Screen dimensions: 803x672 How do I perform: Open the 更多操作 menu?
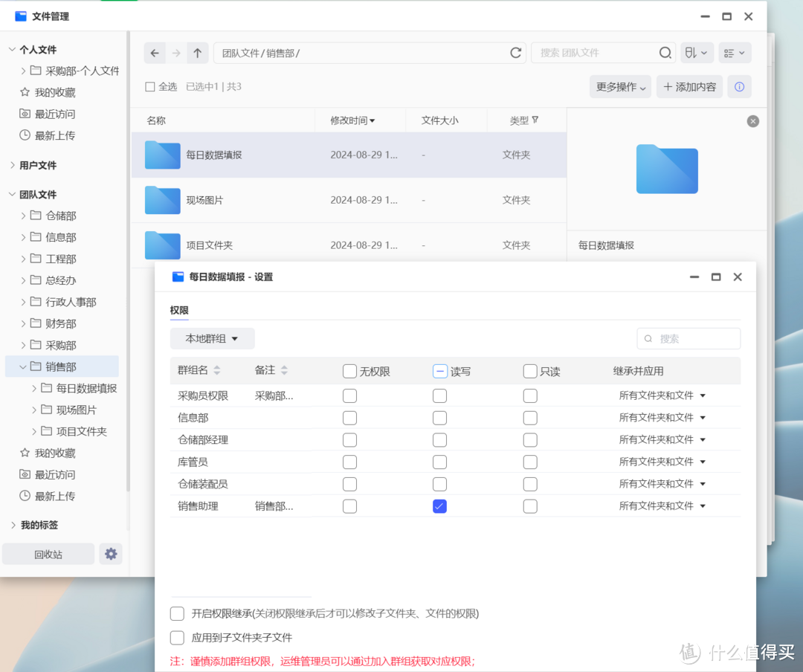620,87
